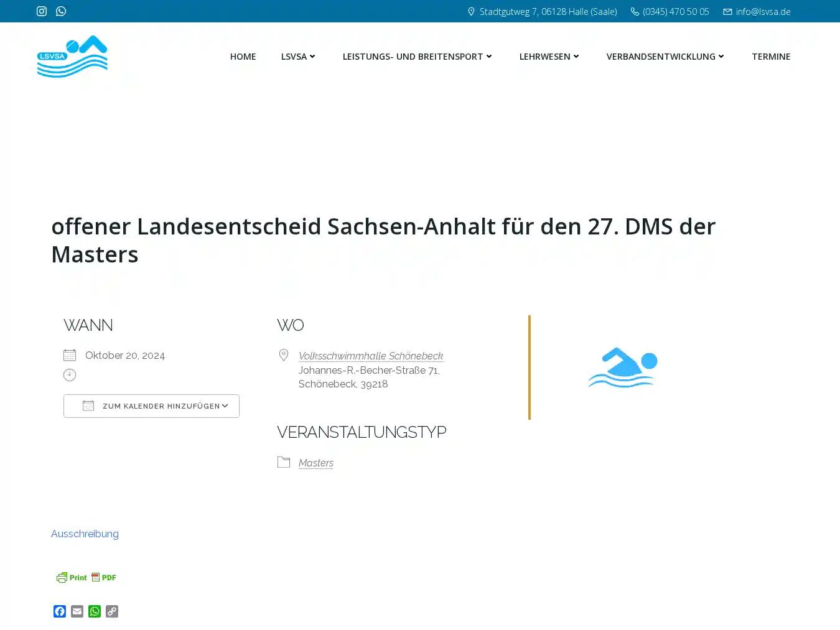Expand the VERBANDSENTWICKLUNG menu chevron
840x630 pixels.
point(721,57)
